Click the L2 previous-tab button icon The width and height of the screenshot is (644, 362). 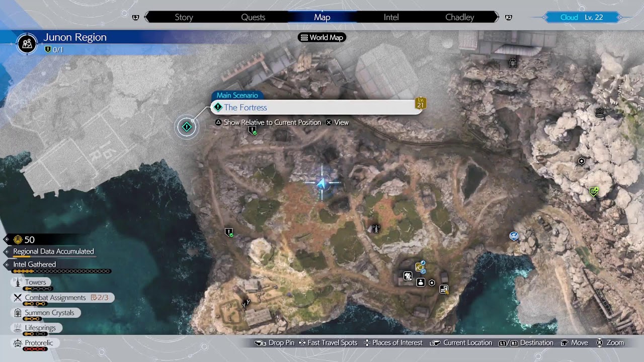pyautogui.click(x=135, y=18)
